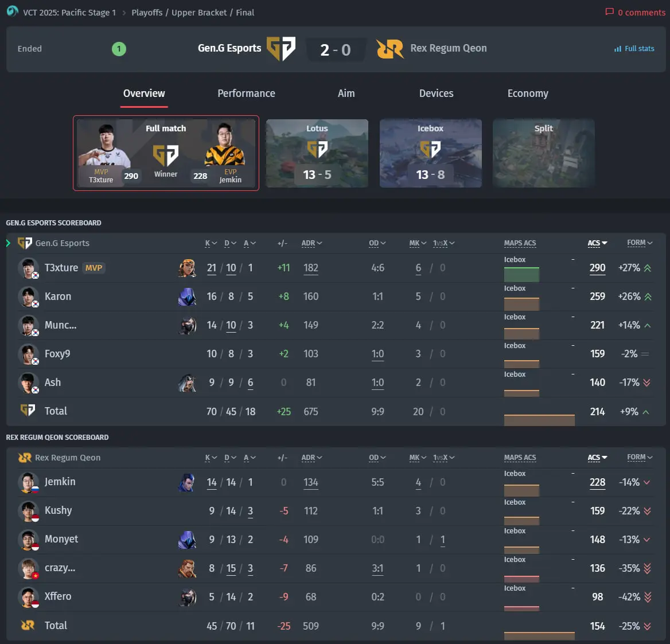This screenshot has height=644, width=670.
Task: Click Munc...'s agent icon in scoreboard
Action: click(187, 325)
